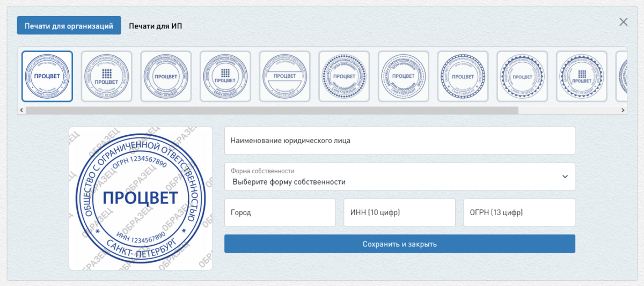Viewport: 644px width, 286px height.
Task: Pick the seventh stamp template thumbnail
Action: pos(403,76)
